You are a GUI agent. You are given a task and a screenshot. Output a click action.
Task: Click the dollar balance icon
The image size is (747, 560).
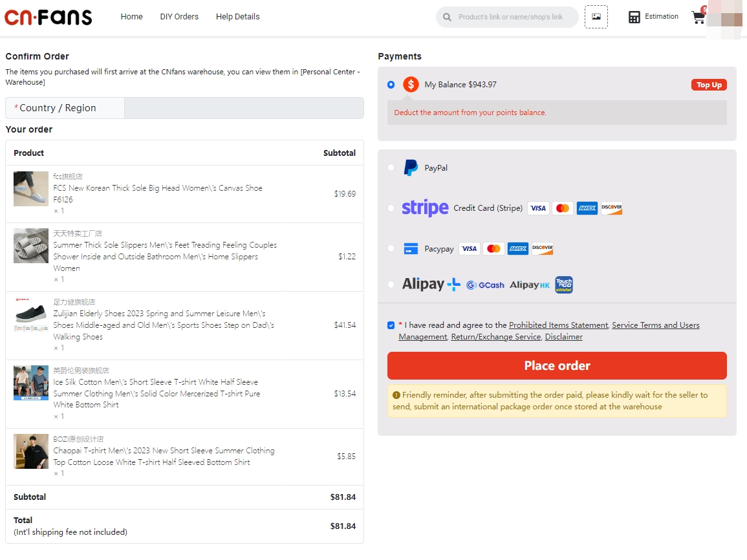tap(411, 85)
